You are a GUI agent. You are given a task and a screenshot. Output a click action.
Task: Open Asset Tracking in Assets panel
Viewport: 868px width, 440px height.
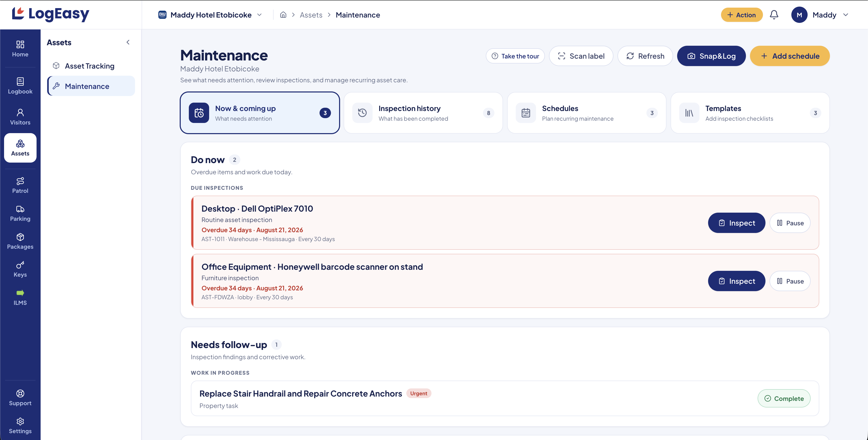click(x=91, y=66)
